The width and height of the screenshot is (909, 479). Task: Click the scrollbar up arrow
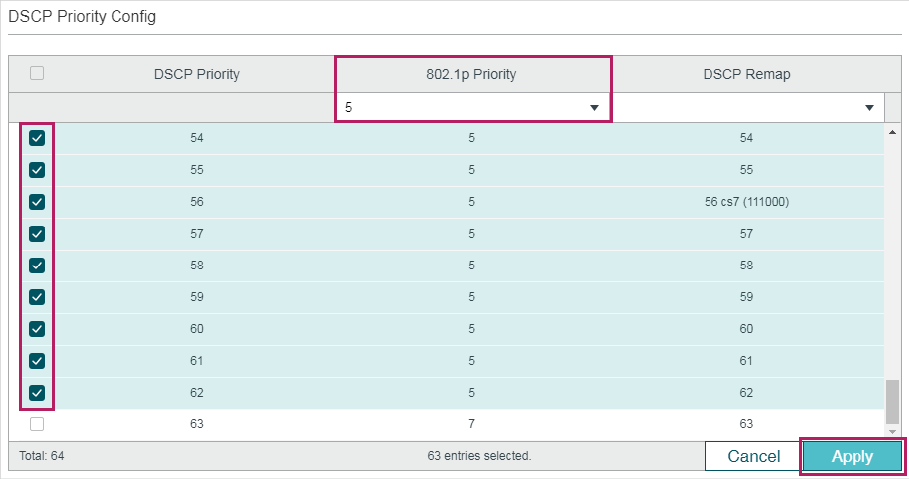(x=892, y=132)
